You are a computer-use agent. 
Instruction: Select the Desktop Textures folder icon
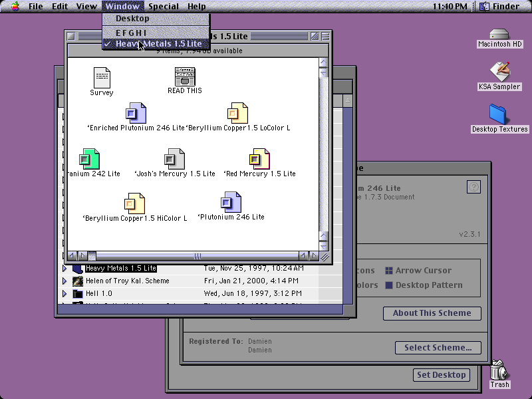pos(497,114)
